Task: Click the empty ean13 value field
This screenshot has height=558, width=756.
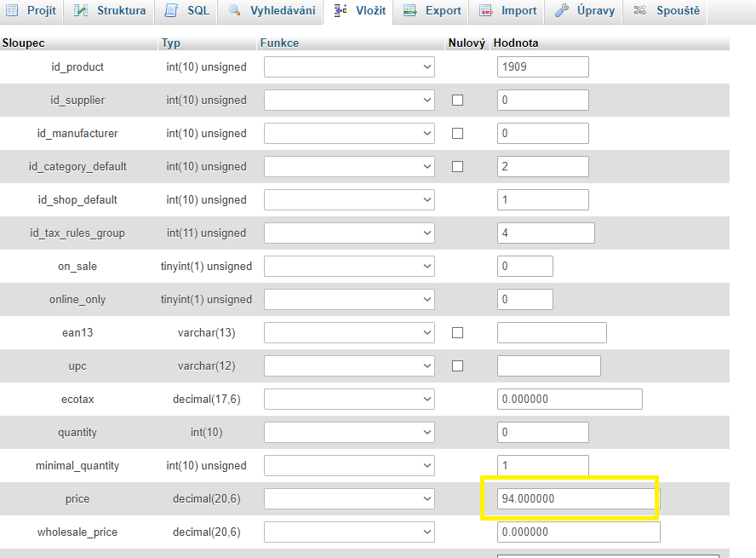Action: pos(552,333)
